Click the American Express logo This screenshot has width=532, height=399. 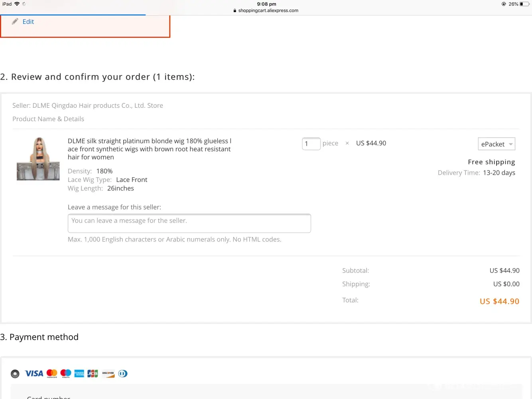point(79,373)
